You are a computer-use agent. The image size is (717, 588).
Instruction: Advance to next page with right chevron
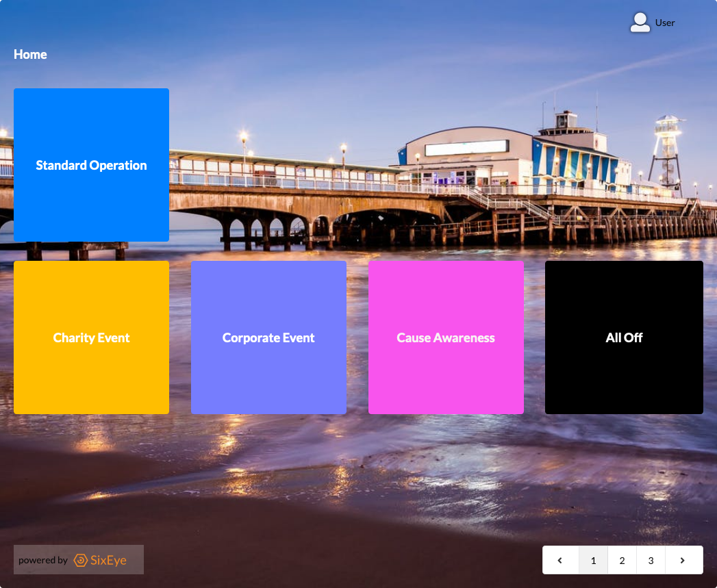click(683, 560)
